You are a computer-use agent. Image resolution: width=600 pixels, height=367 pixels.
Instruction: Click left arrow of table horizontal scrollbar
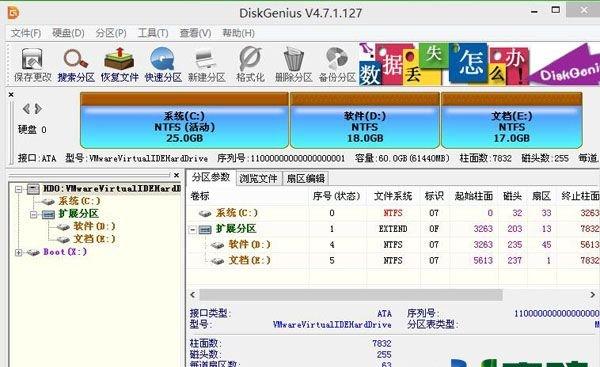(193, 295)
